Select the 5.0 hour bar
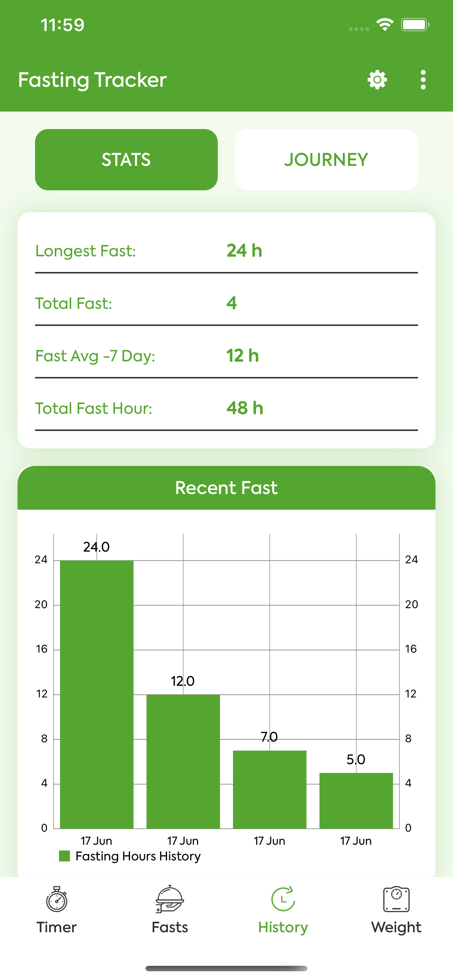This screenshot has height=980, width=453. (356, 800)
